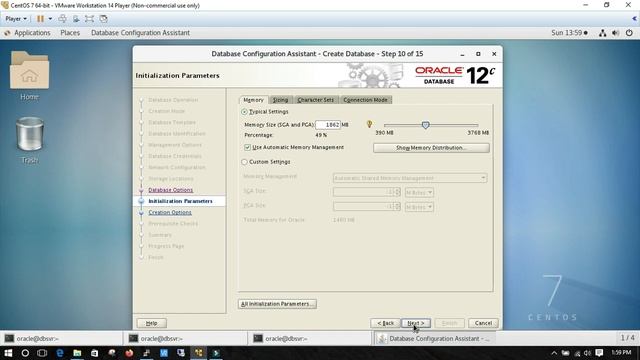This screenshot has width=640, height=360.
Task: Open the Places menu
Action: [70, 33]
